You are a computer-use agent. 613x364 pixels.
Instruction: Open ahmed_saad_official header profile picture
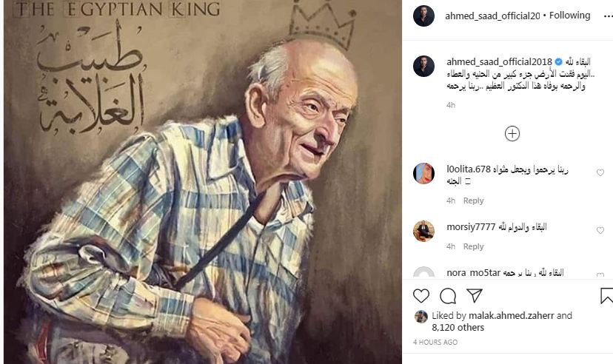click(x=424, y=16)
